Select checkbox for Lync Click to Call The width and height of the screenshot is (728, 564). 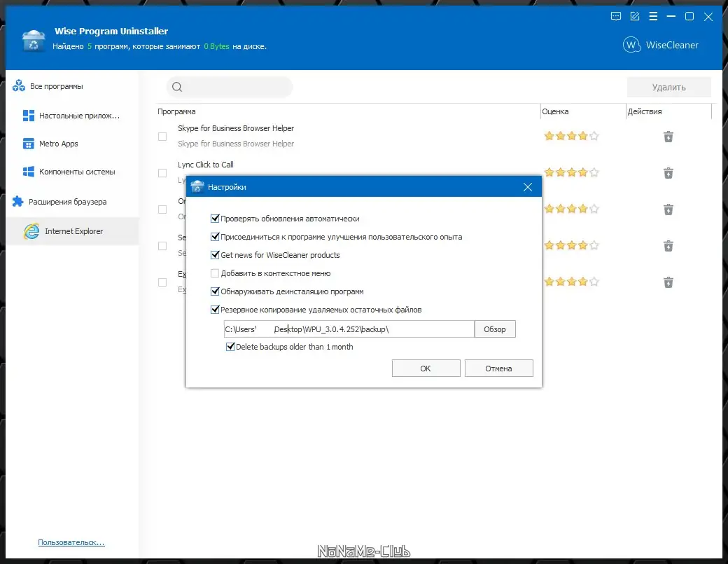click(162, 173)
